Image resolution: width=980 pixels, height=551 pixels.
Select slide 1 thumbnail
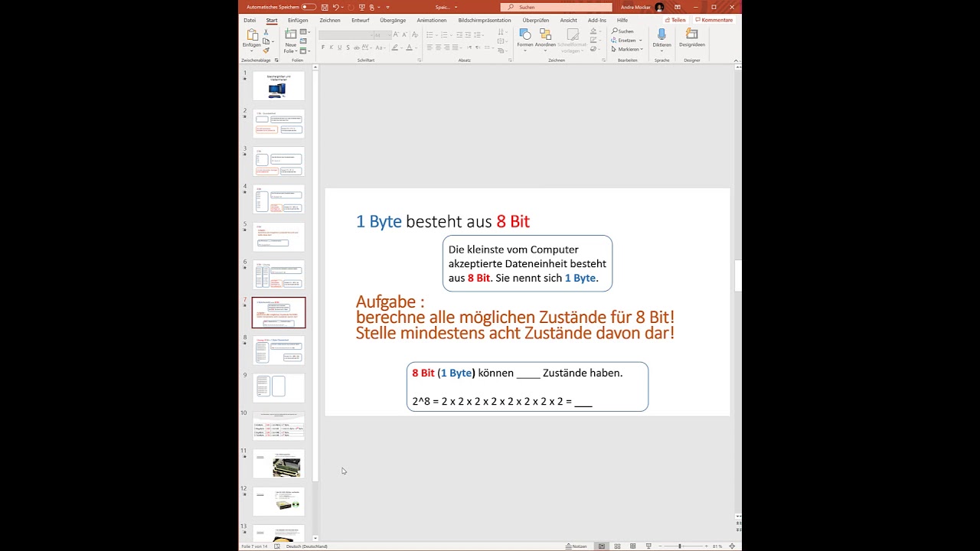(279, 86)
